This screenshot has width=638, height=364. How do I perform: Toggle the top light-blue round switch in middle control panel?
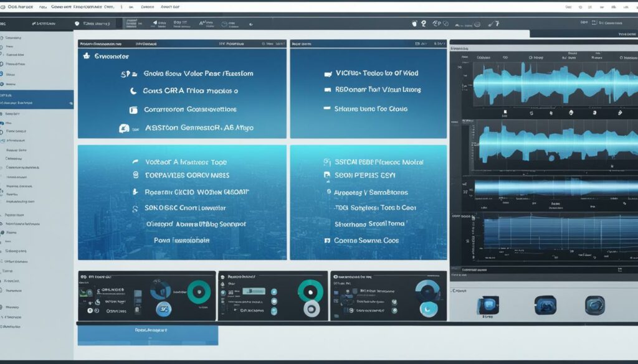click(274, 292)
